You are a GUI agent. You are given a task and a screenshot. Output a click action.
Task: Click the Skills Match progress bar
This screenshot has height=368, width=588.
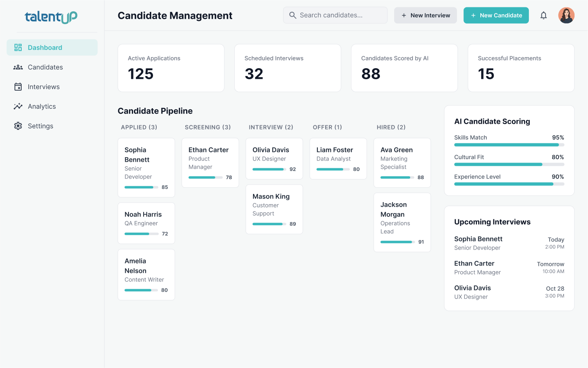tap(509, 145)
